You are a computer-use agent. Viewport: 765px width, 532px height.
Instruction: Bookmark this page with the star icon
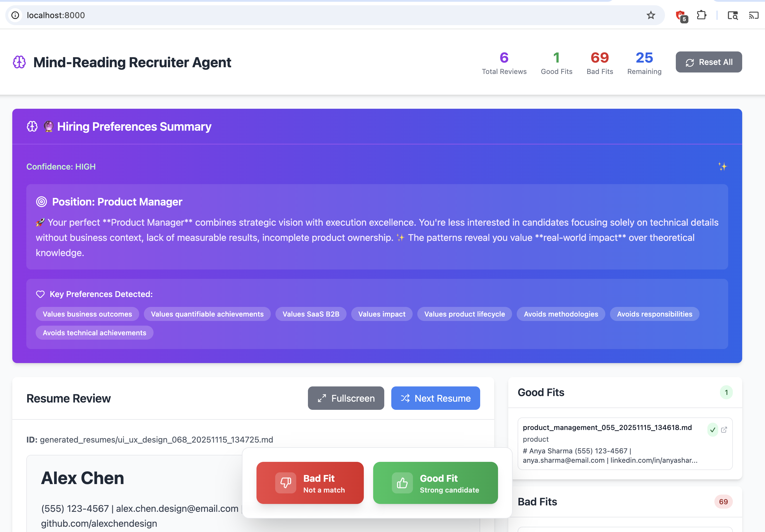pyautogui.click(x=650, y=15)
